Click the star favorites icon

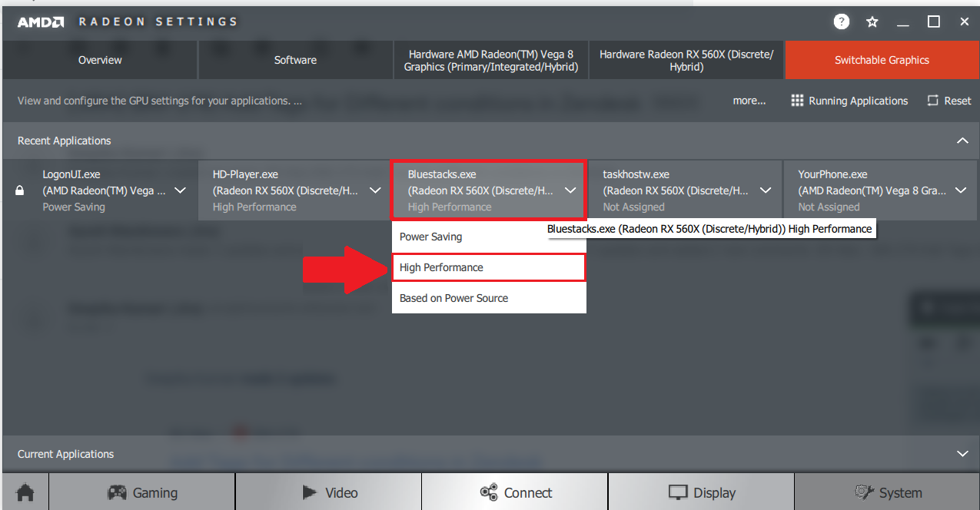pos(872,22)
